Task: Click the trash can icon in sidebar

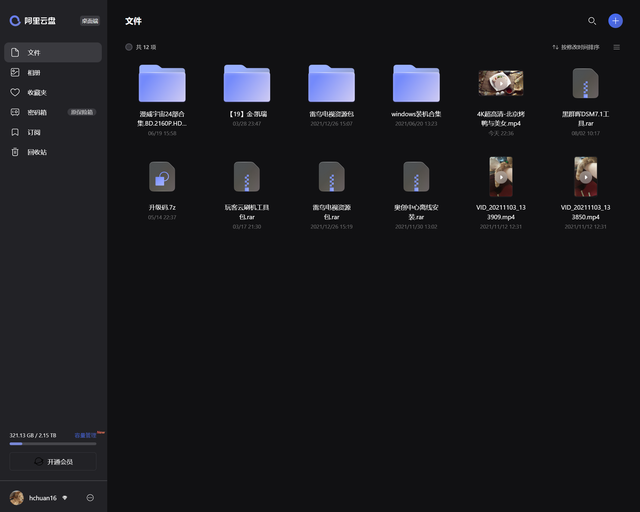Action: point(15,152)
